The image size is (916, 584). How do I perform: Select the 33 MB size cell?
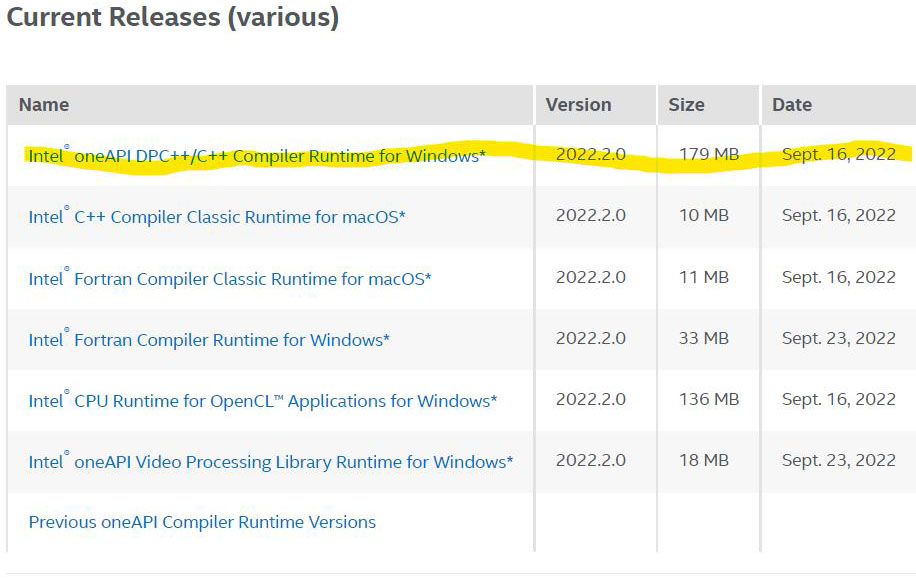click(704, 338)
